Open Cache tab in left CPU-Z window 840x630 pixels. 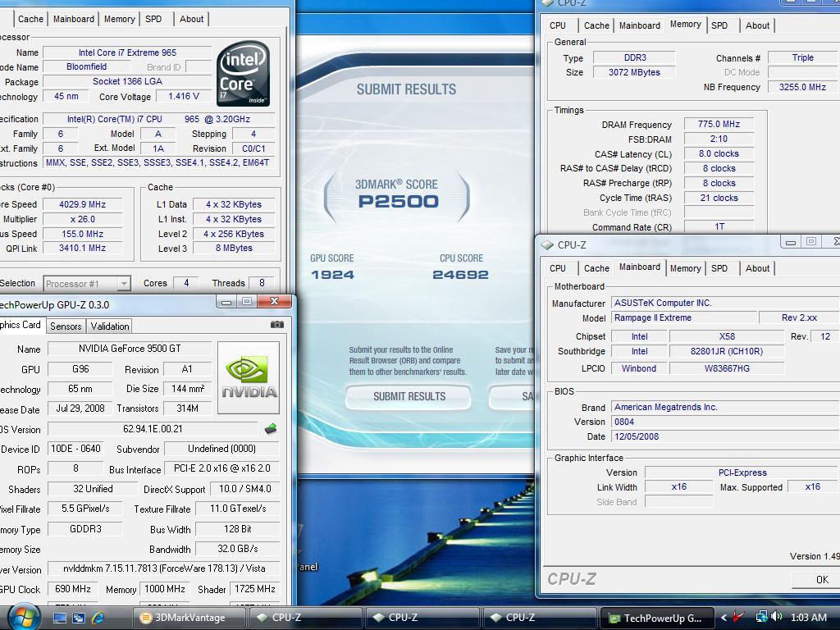point(30,19)
